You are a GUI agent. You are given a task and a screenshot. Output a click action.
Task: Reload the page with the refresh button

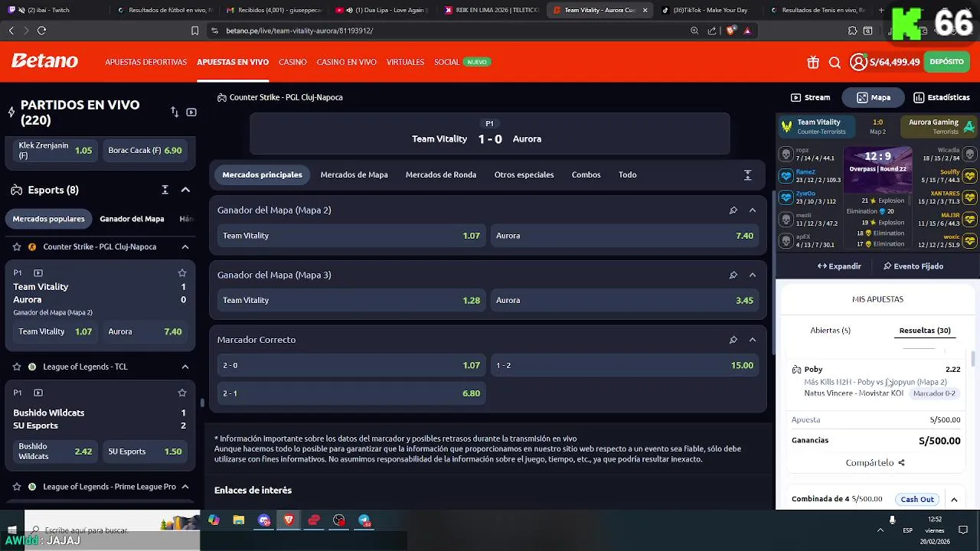41,31
